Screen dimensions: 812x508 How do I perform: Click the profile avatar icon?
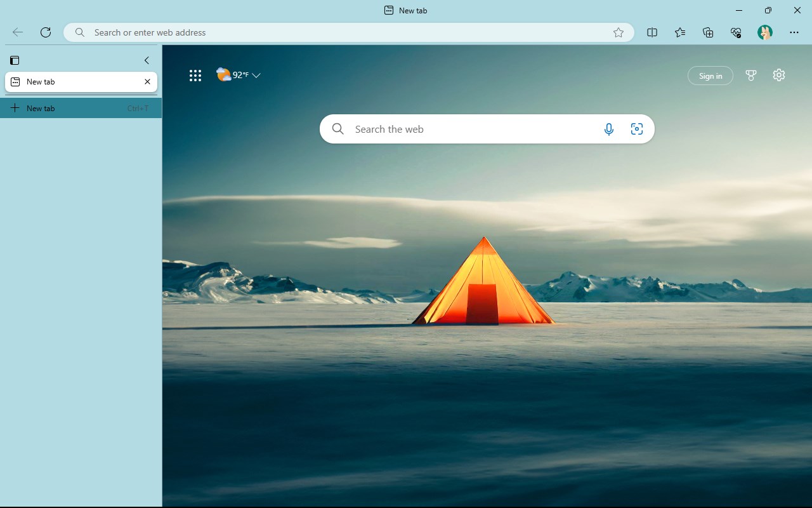point(765,32)
